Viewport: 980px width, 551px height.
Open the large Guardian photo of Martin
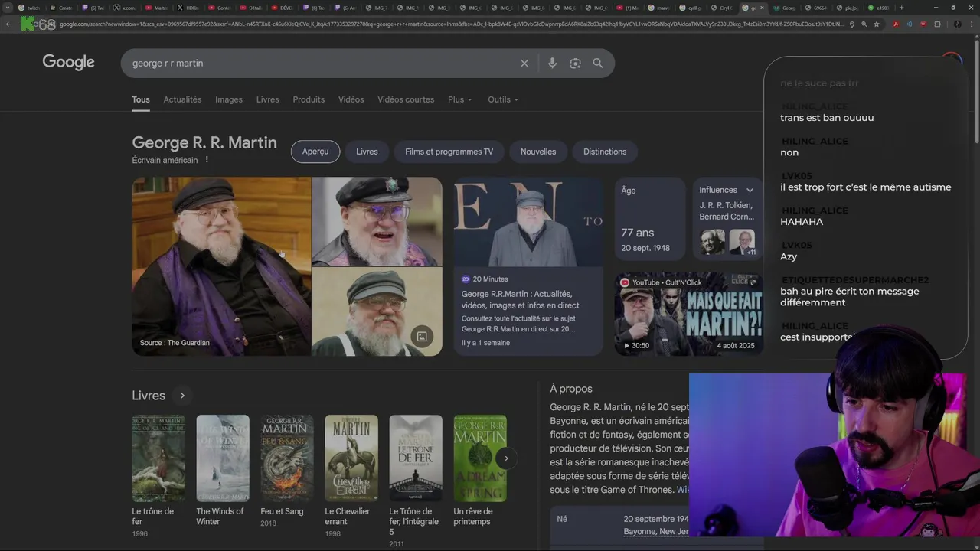221,266
